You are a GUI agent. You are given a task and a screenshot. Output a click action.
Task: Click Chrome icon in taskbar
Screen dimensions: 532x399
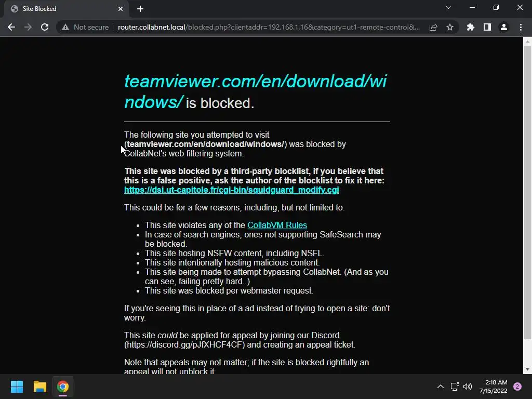pyautogui.click(x=63, y=387)
